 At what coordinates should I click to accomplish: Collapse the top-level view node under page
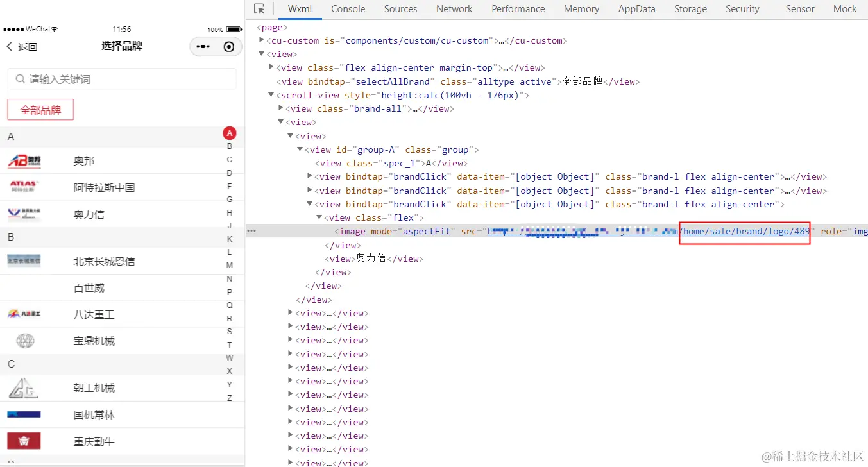coord(261,54)
